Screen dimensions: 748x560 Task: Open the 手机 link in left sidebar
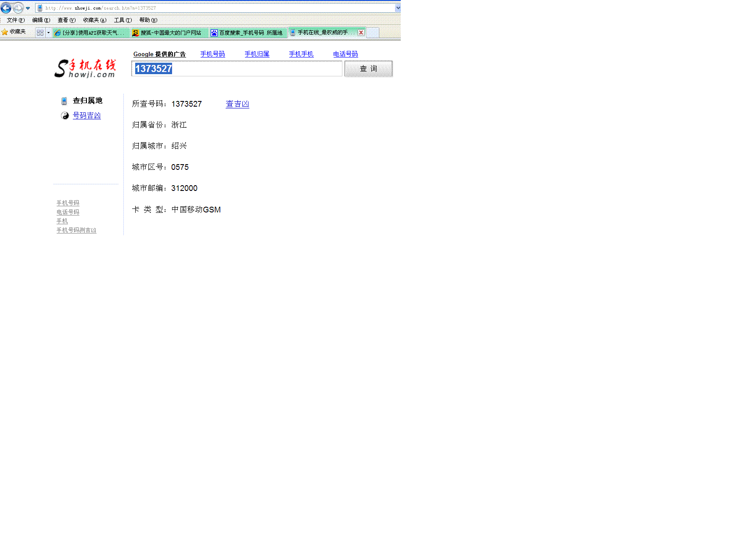(62, 221)
